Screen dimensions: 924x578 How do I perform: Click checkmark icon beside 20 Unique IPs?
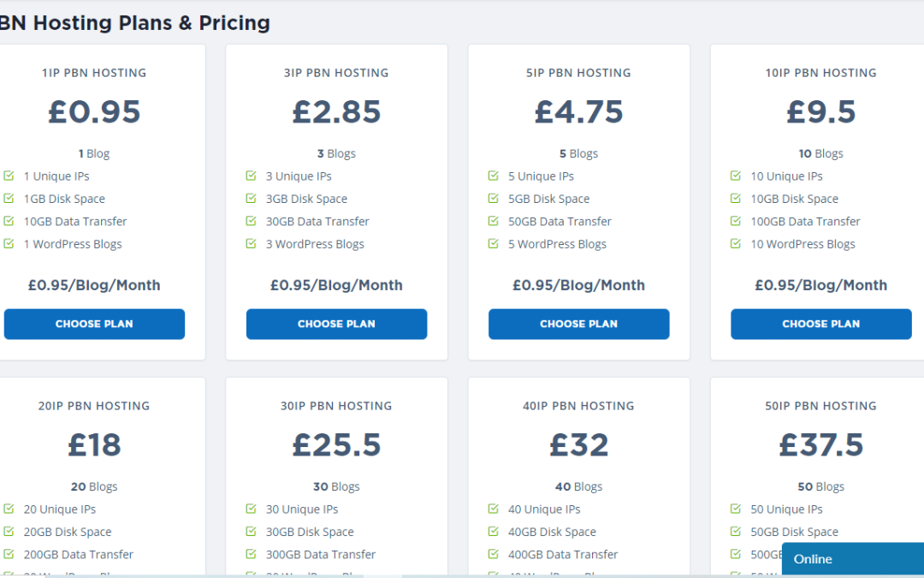pos(9,509)
